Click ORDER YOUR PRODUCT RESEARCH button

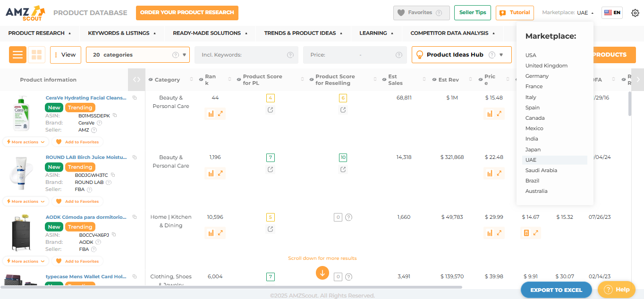coord(187,13)
